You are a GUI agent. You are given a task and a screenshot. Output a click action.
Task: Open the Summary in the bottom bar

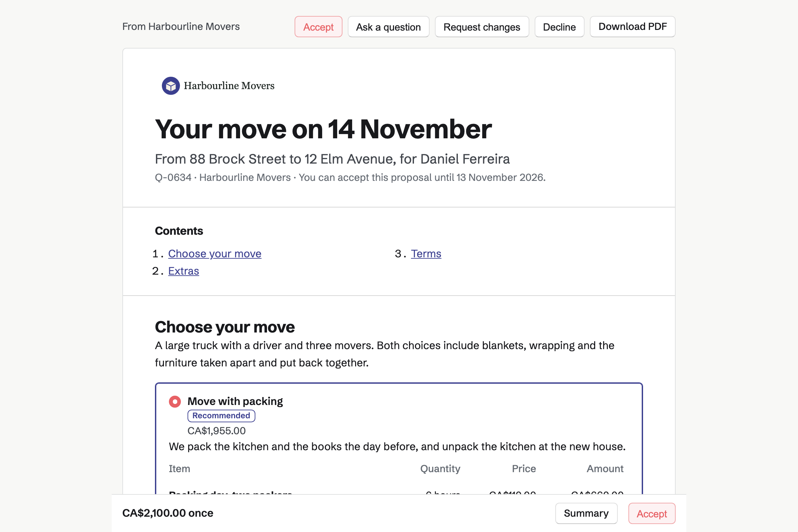[x=586, y=513]
